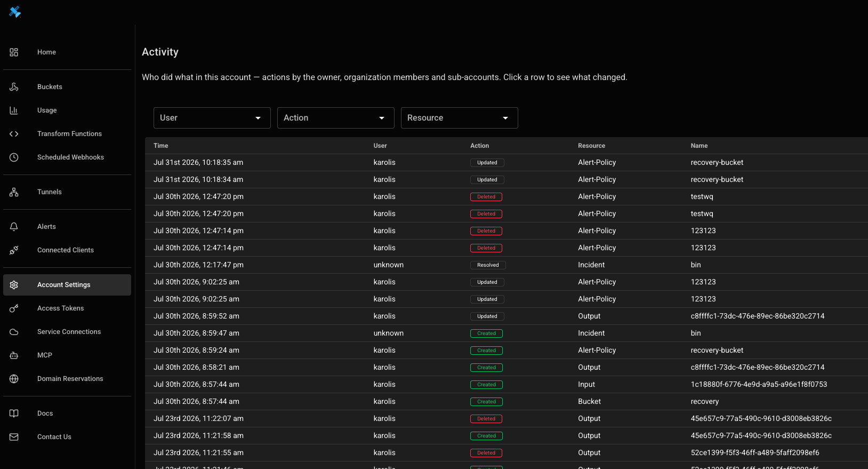868x469 pixels.
Task: Open the Jul 31st 10:18:35 am activity row
Action: click(x=507, y=163)
